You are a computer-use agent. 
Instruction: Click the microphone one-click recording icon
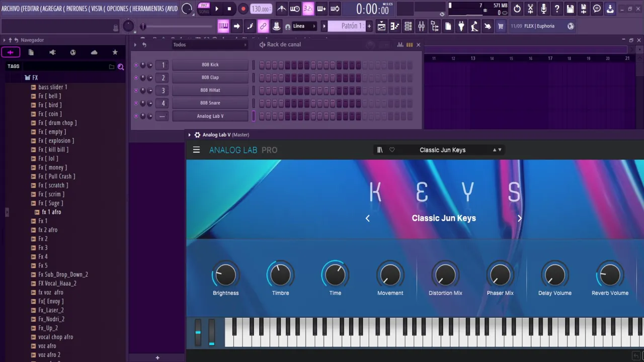[544, 9]
